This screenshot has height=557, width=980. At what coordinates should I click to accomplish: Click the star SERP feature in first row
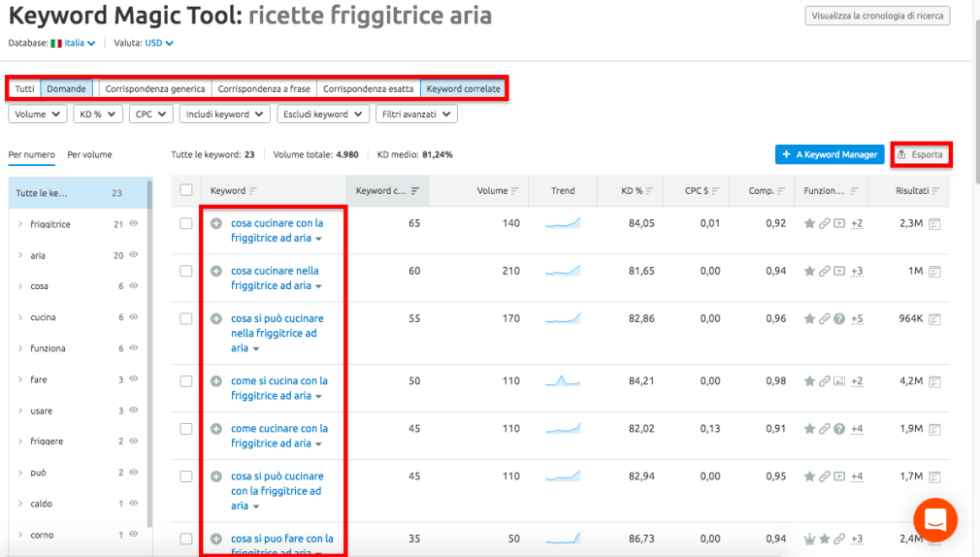(808, 224)
